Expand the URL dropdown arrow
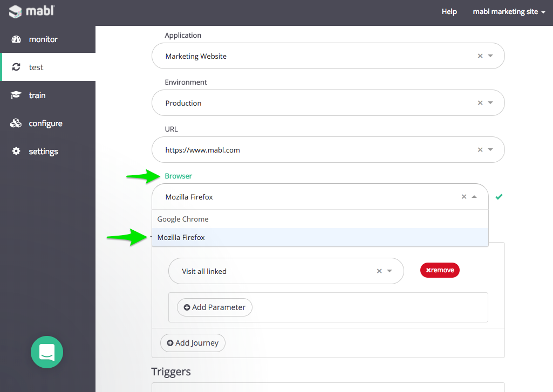 pos(490,149)
